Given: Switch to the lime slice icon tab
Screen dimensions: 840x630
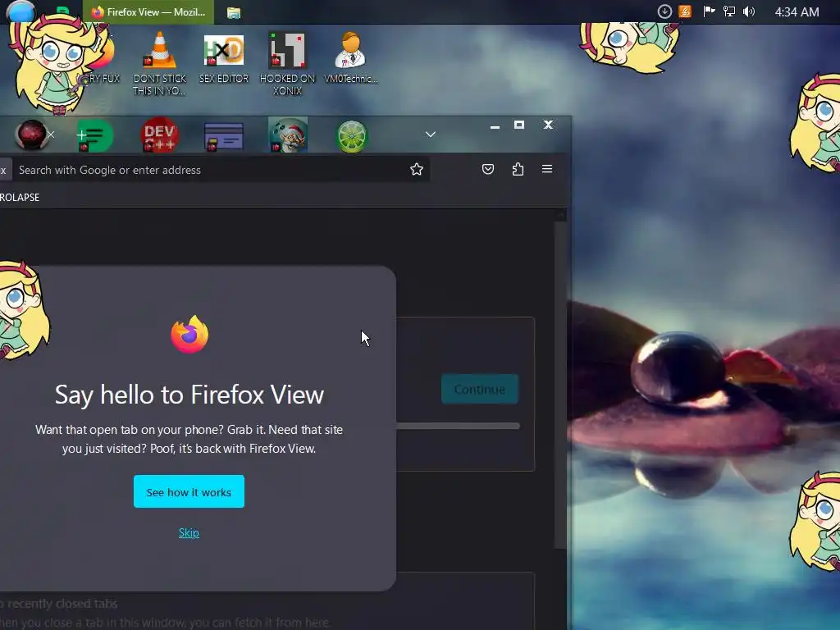Looking at the screenshot, I should pyautogui.click(x=351, y=136).
